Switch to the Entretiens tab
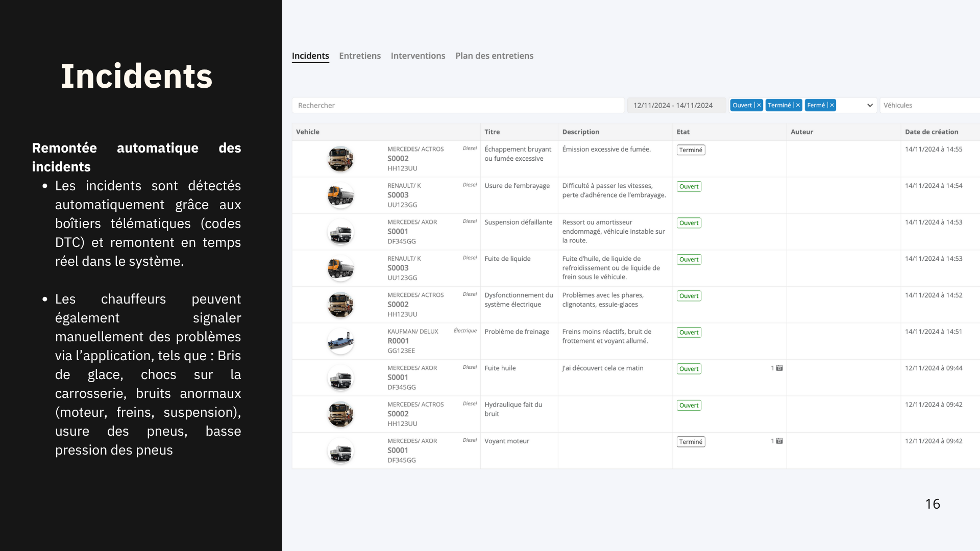 click(x=360, y=56)
